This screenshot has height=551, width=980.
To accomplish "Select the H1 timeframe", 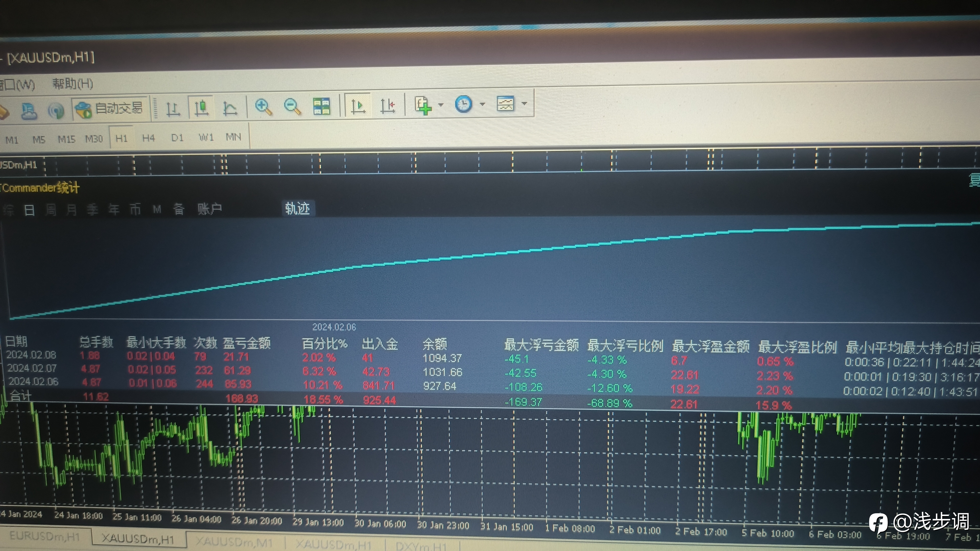I will (x=121, y=138).
